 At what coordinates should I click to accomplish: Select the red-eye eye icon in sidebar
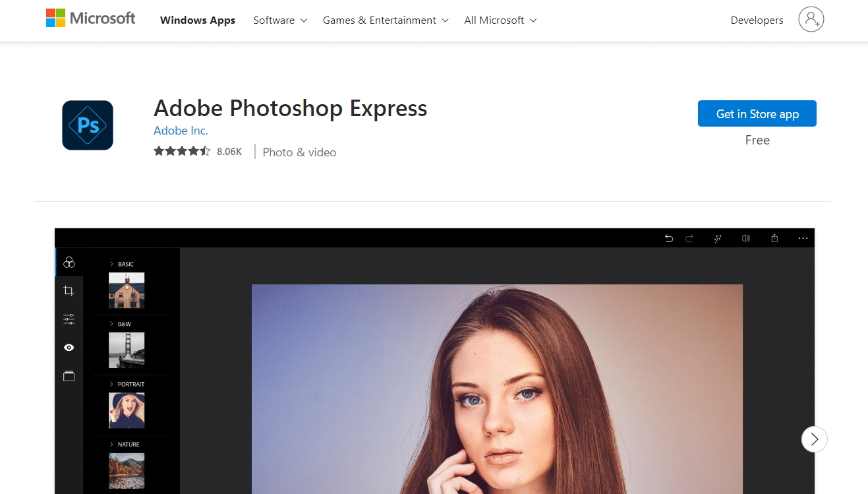[69, 348]
